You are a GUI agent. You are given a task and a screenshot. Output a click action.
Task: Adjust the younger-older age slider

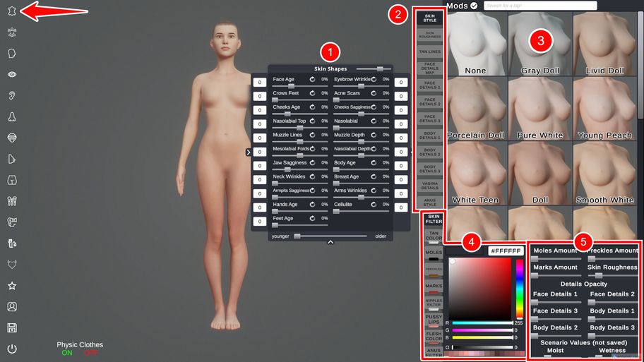(331, 236)
